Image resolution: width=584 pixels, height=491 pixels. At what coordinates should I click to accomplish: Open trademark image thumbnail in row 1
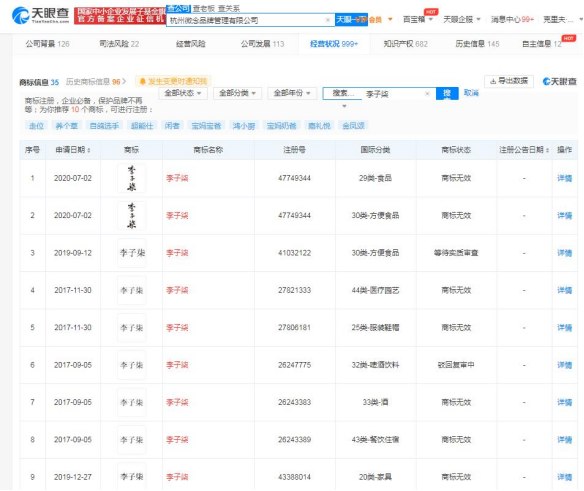click(x=131, y=178)
